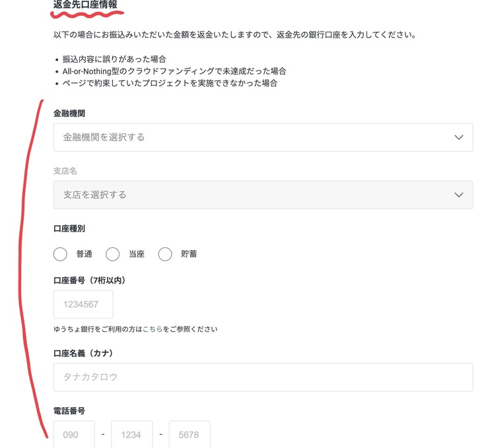486x448 pixels.
Task: Select the 当座 account type radio button
Action: point(113,254)
